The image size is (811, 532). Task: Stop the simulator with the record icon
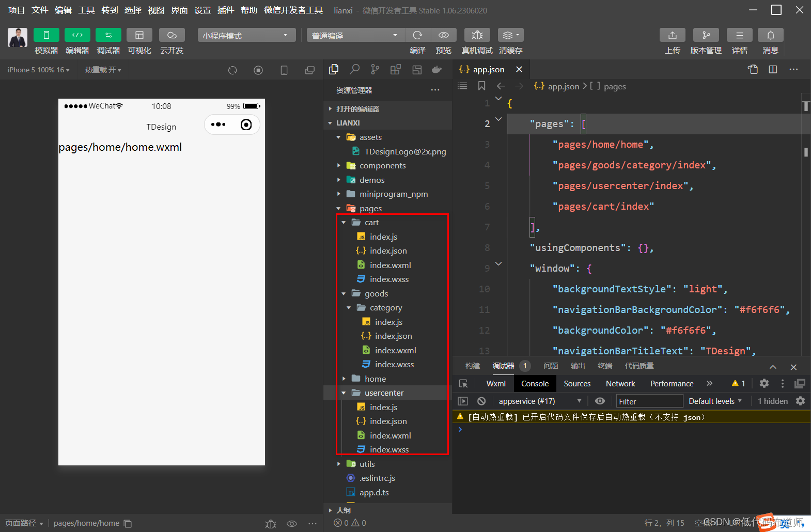coord(258,70)
